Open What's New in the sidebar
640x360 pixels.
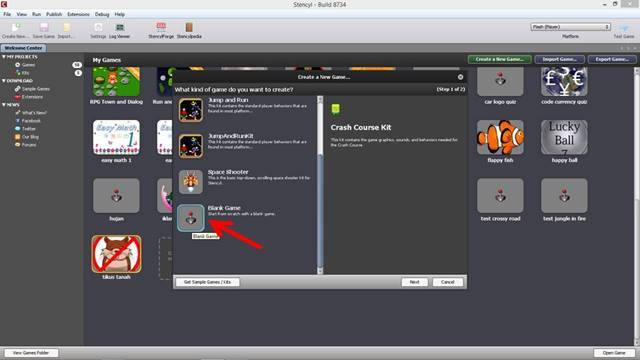(x=34, y=113)
